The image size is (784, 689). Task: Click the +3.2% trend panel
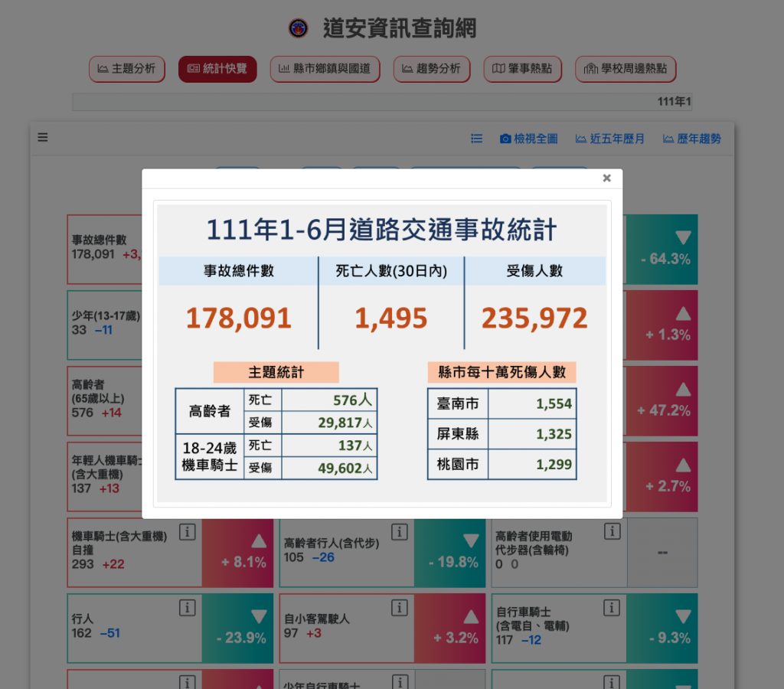tap(450, 629)
